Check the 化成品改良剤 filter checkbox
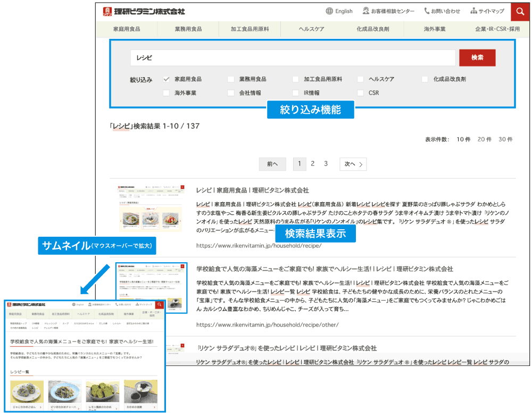Viewport: 532px width, 416px height. click(x=425, y=79)
